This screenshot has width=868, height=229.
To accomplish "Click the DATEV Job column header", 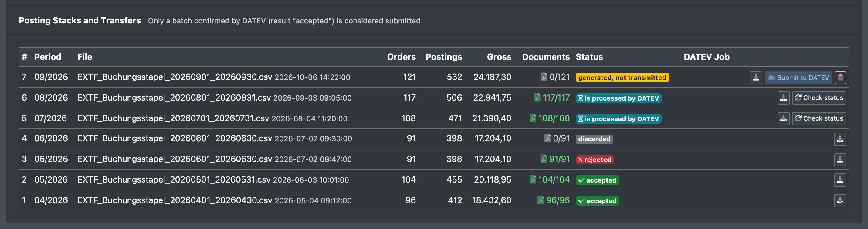I will tap(706, 57).
